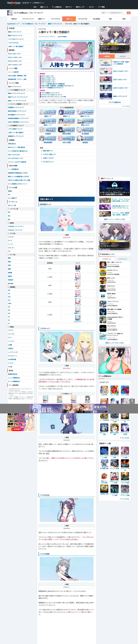The height and width of the screenshot is (644, 138).
Task: Open the 最強メモロビ banner icon
Action: point(85,121)
